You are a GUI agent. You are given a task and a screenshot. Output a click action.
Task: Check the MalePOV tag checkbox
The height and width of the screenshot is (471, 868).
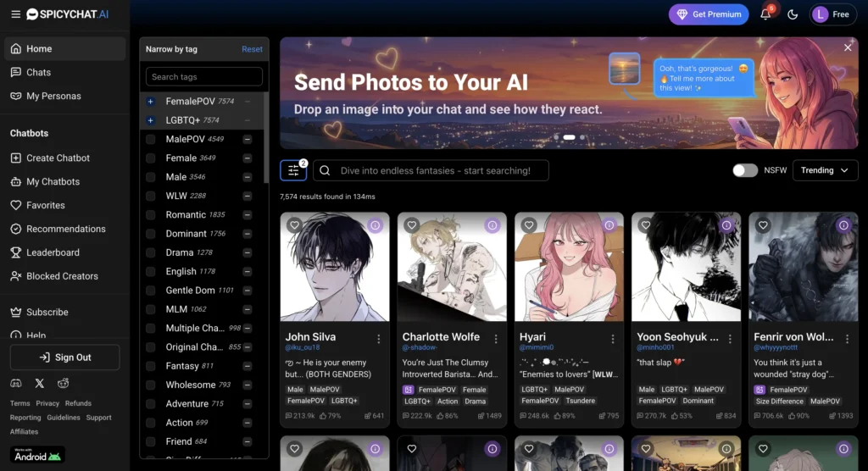point(151,140)
